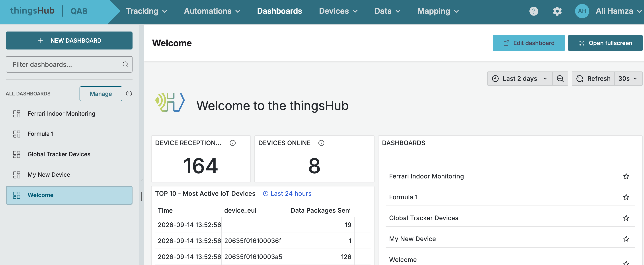This screenshot has width=644, height=265.
Task: Click the Refresh button
Action: click(x=593, y=79)
